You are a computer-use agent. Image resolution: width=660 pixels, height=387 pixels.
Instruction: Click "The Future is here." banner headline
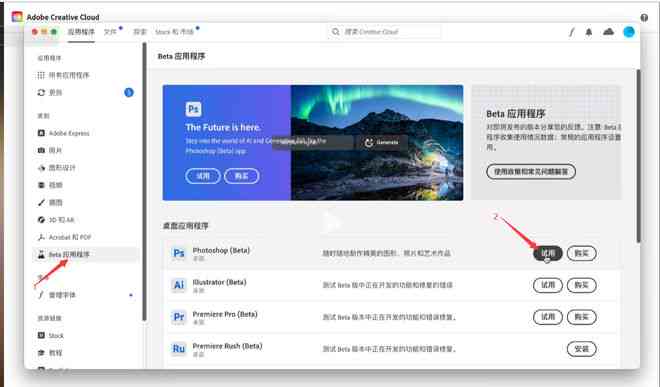(x=223, y=127)
